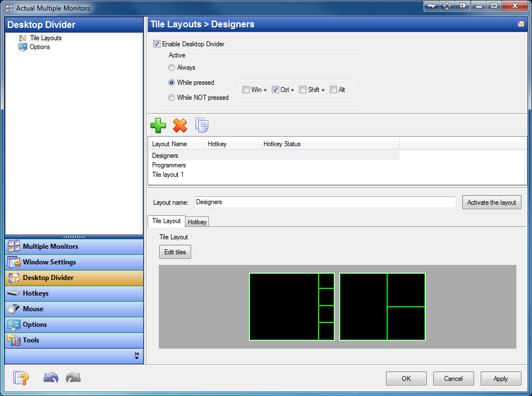Enable the Win + modifier checkbox
The width and height of the screenshot is (532, 396).
click(246, 90)
